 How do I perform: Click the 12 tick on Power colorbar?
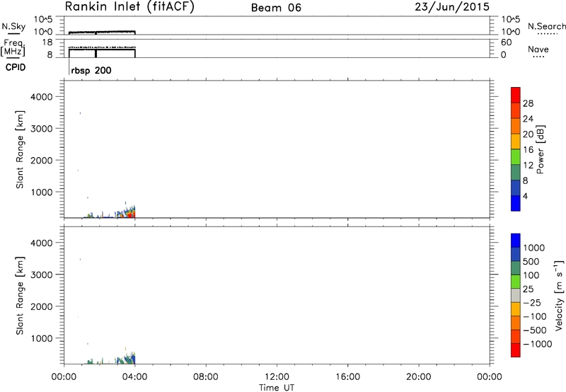pos(528,166)
